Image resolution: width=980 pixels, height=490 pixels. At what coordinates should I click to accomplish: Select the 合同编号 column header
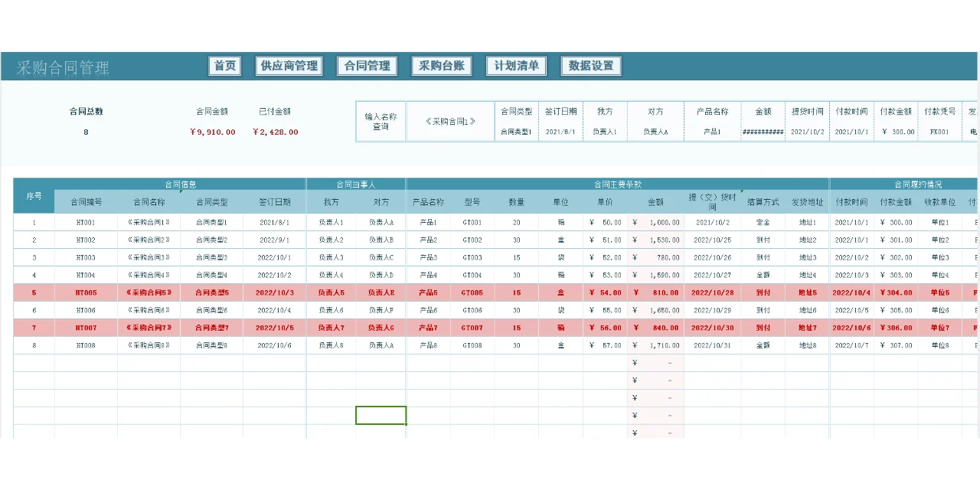(x=86, y=202)
